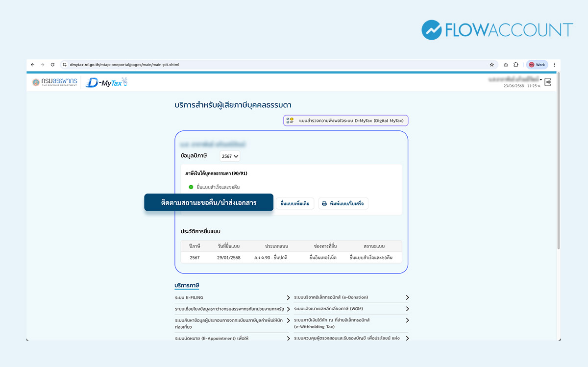Expand the ระบบ E-FILING service chevron
588x367 pixels.
[x=288, y=297]
